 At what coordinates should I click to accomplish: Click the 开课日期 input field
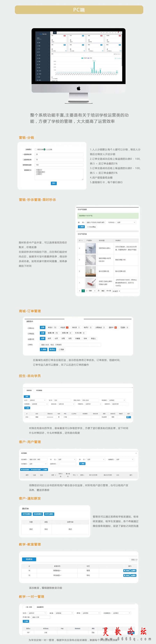[x=41, y=617]
